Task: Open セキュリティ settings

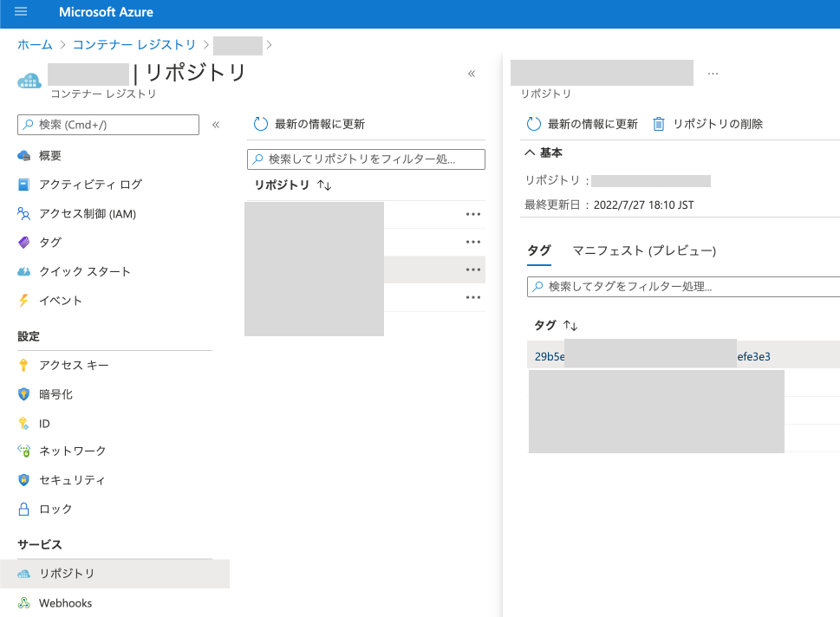Action: click(x=72, y=480)
